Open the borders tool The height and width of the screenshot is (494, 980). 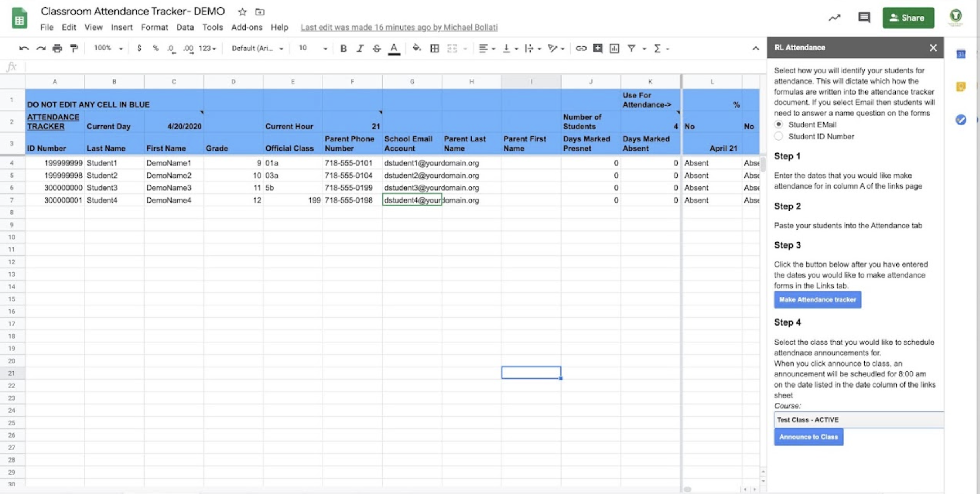[434, 48]
